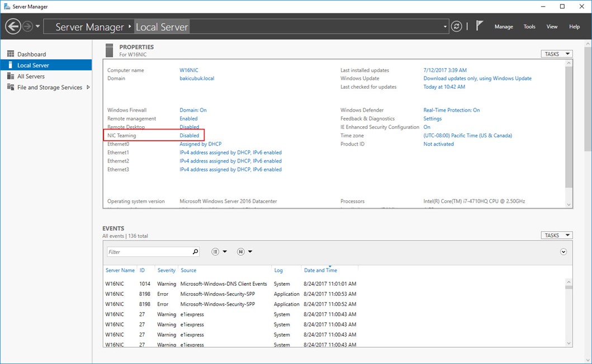Click Properties panel scrollbar up arrow
Screen dimensions: 592x364
[x=569, y=64]
